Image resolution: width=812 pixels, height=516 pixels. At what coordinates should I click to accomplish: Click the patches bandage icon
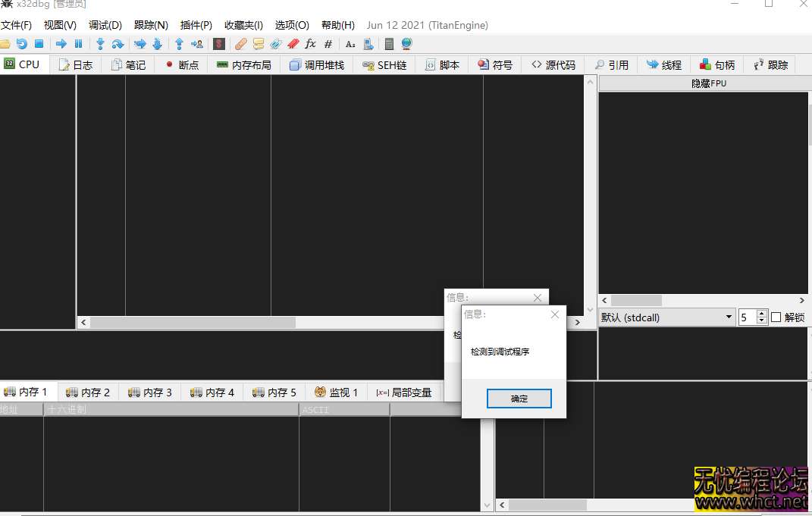[x=240, y=44]
